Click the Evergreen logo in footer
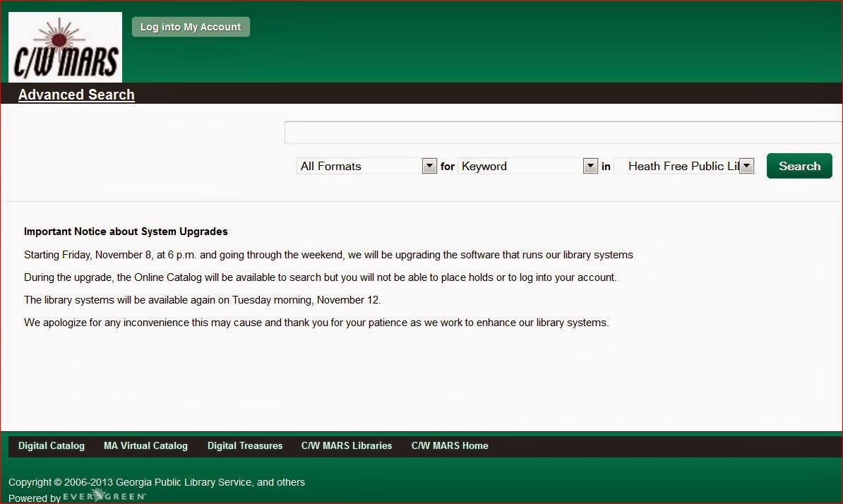 pyautogui.click(x=104, y=496)
